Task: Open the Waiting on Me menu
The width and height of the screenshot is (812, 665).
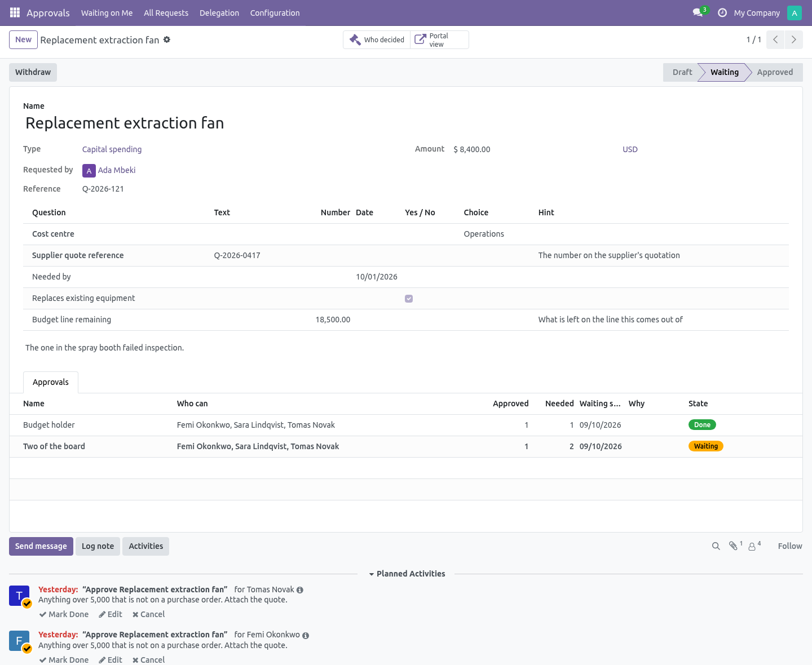Action: (107, 13)
